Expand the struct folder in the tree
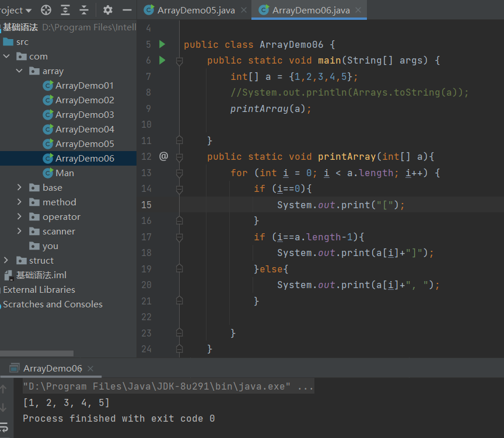The image size is (504, 438). [x=6, y=261]
